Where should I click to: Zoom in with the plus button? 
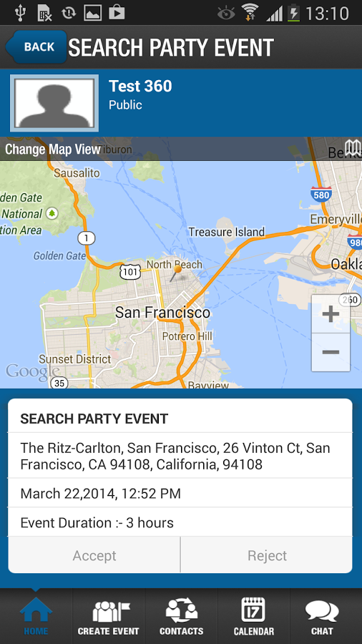click(331, 314)
